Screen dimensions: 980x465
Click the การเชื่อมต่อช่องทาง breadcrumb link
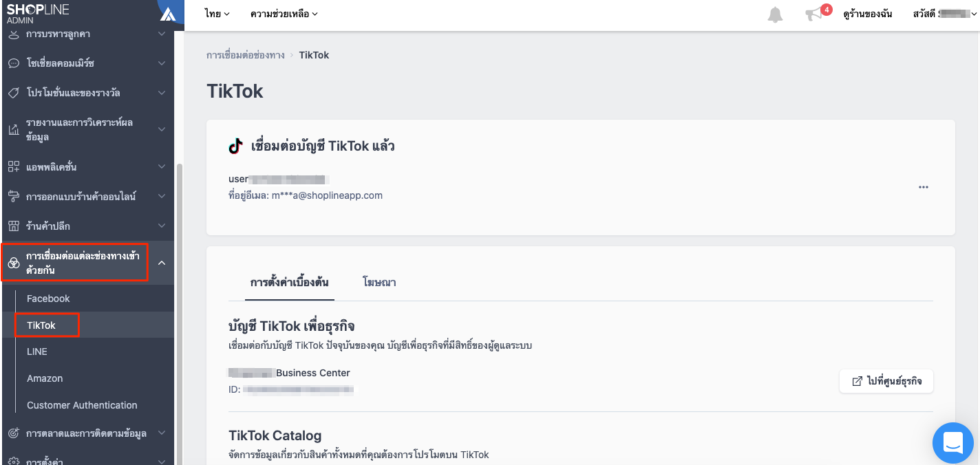click(246, 55)
